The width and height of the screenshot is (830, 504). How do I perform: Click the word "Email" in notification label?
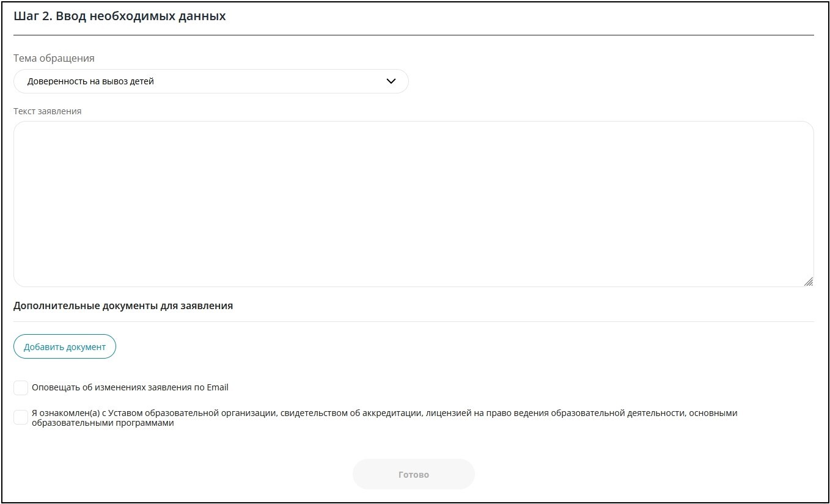(218, 387)
